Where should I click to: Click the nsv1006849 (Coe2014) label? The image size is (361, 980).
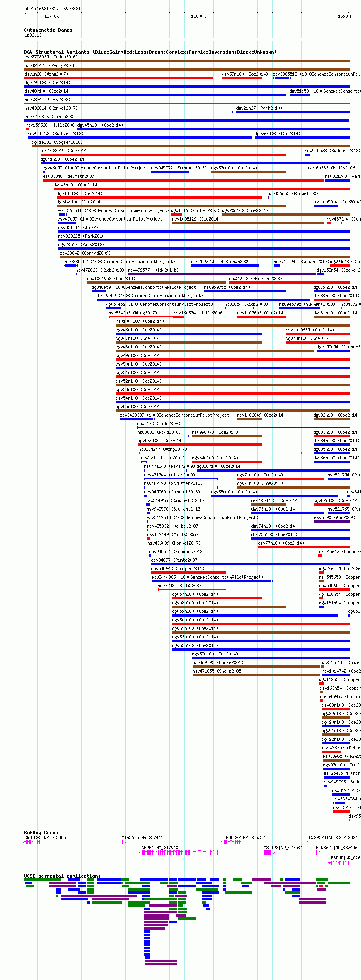pyautogui.click(x=261, y=415)
